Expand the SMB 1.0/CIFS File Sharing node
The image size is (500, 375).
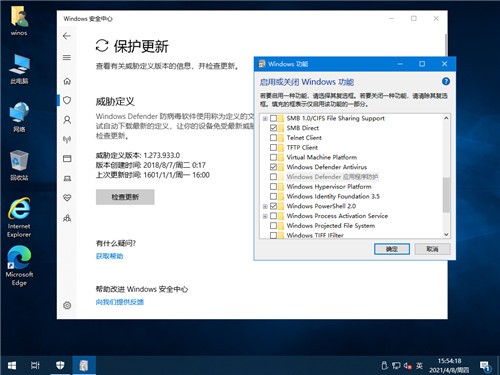click(265, 118)
